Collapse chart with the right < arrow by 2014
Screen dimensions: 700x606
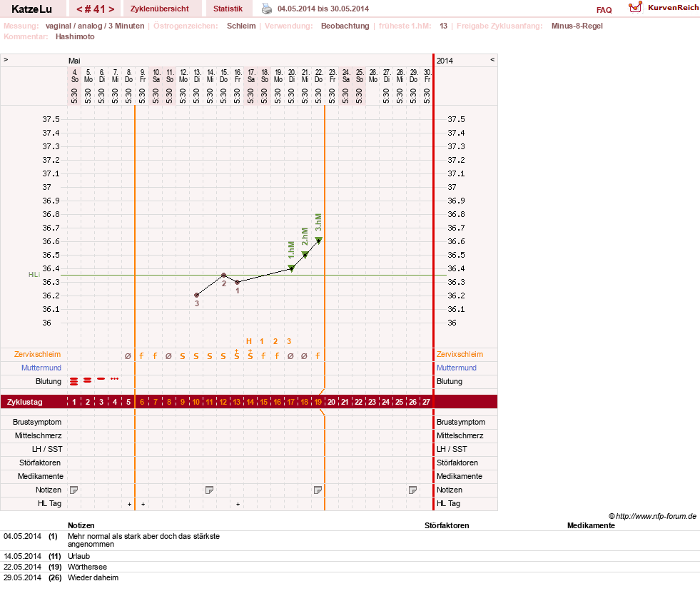coord(492,59)
